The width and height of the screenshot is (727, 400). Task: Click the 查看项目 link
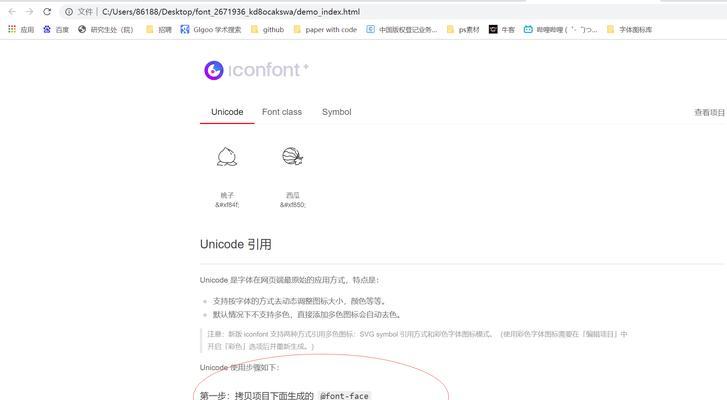(x=709, y=113)
